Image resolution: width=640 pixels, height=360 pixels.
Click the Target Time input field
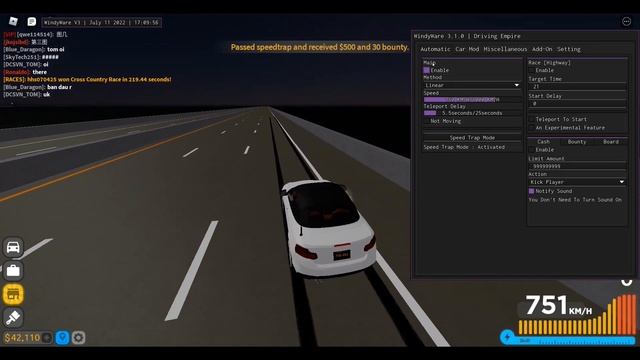pyautogui.click(x=577, y=87)
